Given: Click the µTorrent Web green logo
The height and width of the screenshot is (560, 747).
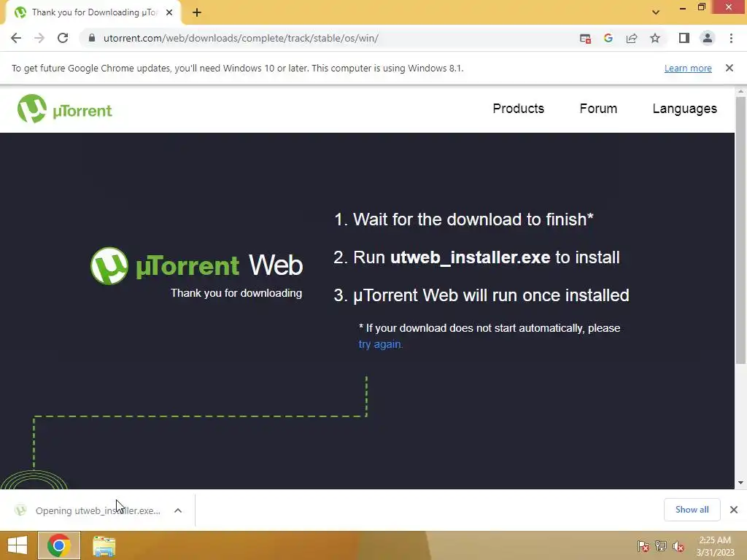Looking at the screenshot, I should coord(196,265).
